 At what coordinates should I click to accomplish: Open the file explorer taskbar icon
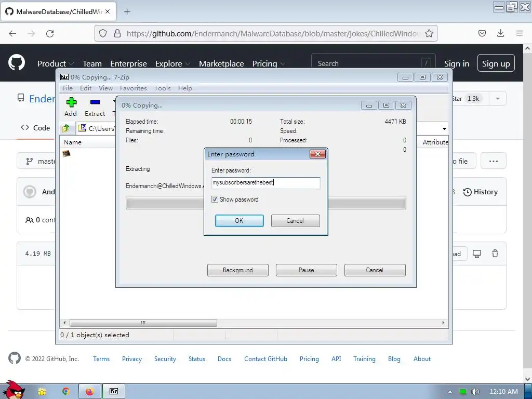[42, 392]
